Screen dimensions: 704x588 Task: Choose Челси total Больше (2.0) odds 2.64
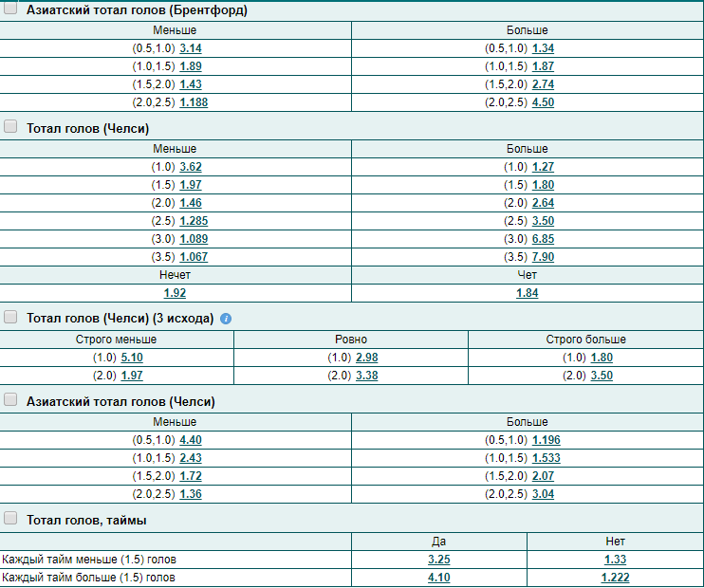point(543,203)
